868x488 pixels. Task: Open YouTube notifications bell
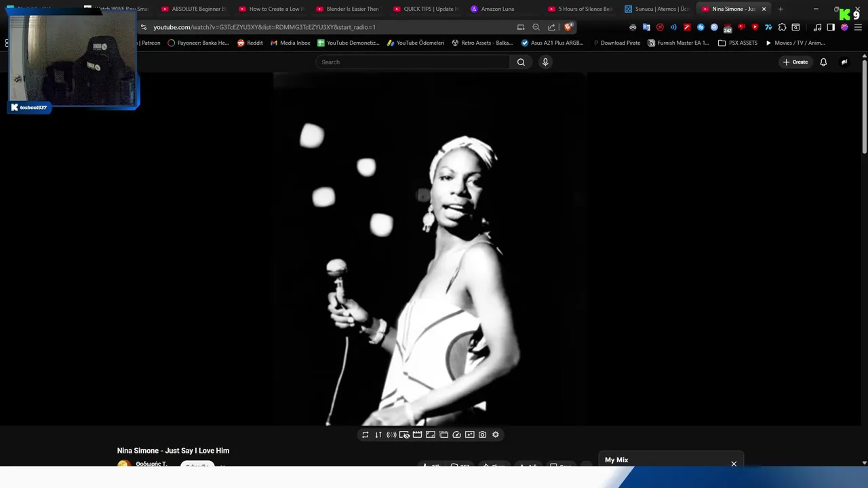pos(823,62)
